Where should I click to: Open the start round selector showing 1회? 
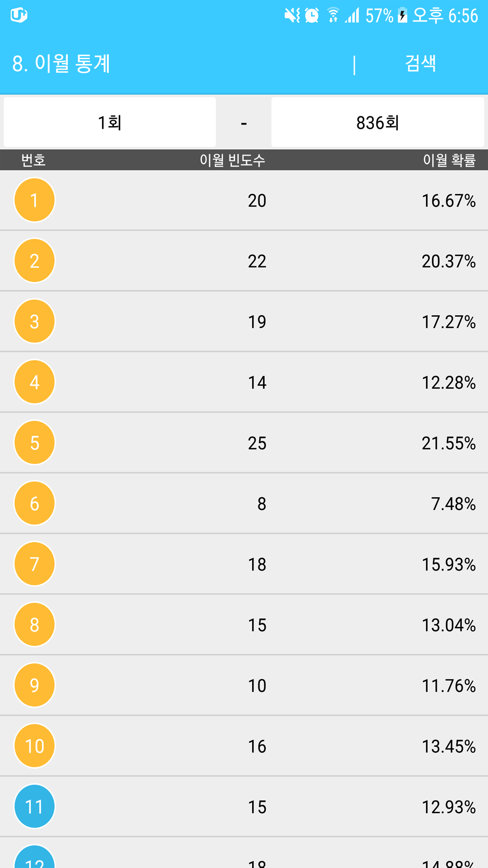pyautogui.click(x=110, y=122)
